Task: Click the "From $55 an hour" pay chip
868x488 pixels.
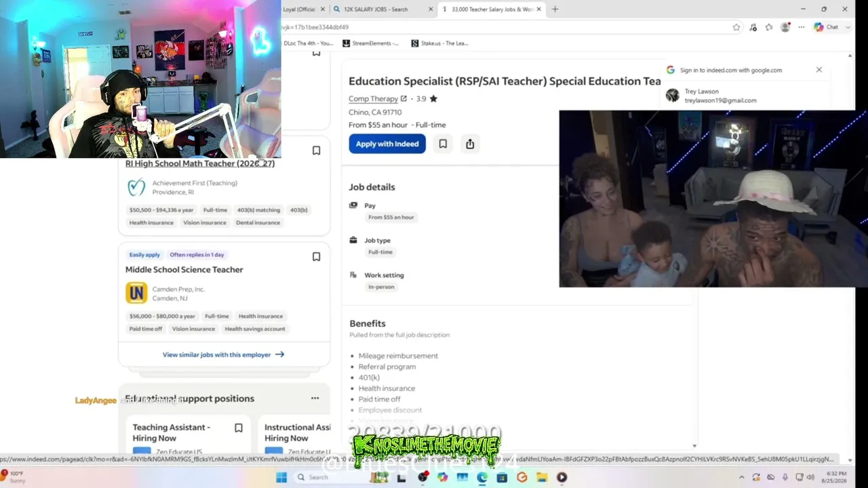Action: click(x=391, y=218)
